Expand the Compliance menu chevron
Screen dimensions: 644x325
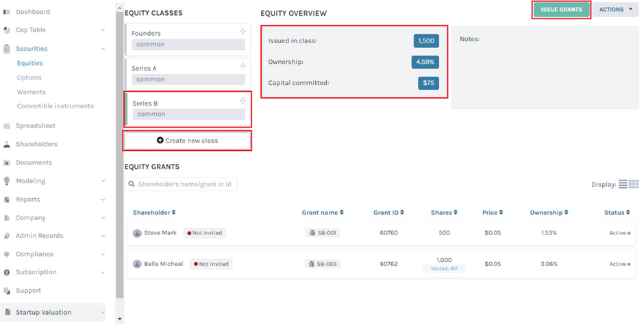(103, 254)
